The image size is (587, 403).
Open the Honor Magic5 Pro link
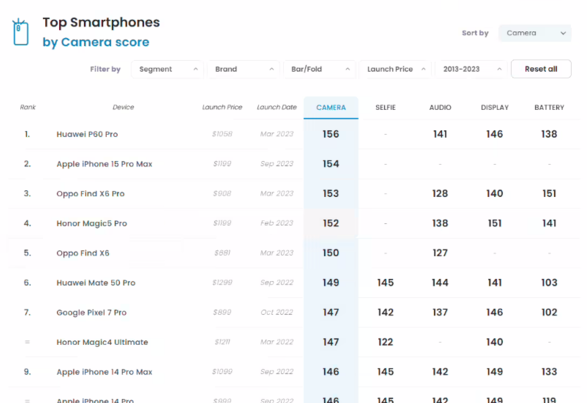[92, 224]
